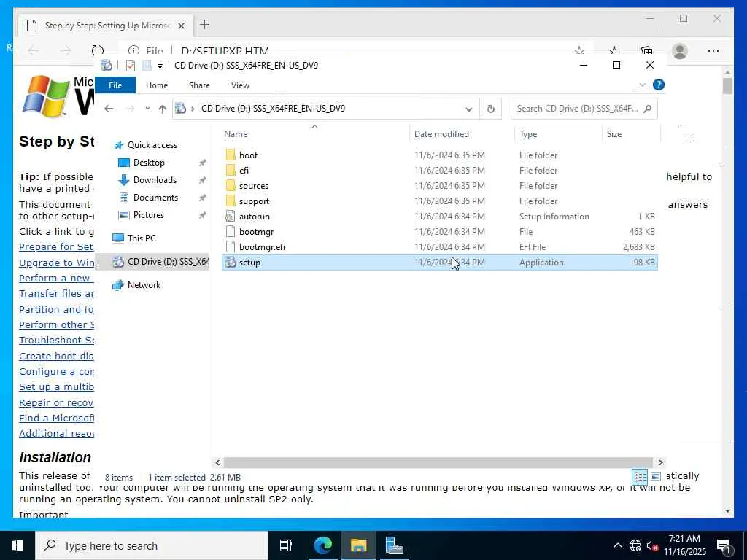Screen dimensions: 747x560
Task: Refresh the CD Drive folder view
Action: [491, 109]
